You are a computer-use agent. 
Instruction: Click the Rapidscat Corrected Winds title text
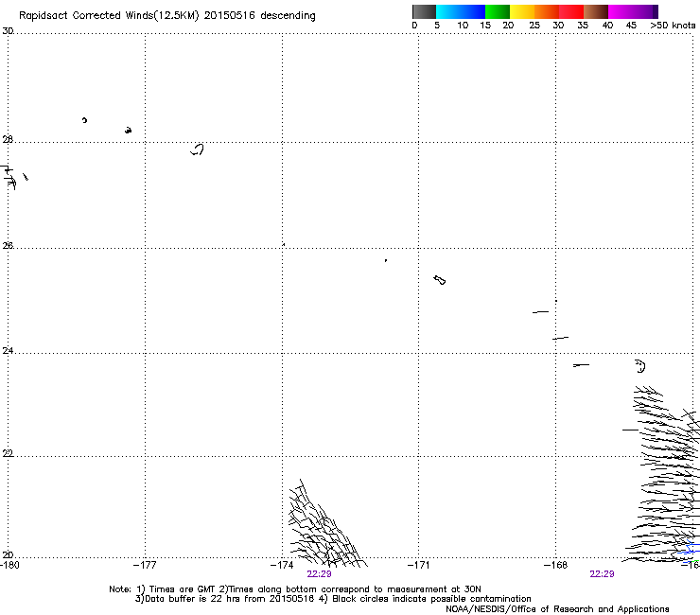tap(167, 15)
